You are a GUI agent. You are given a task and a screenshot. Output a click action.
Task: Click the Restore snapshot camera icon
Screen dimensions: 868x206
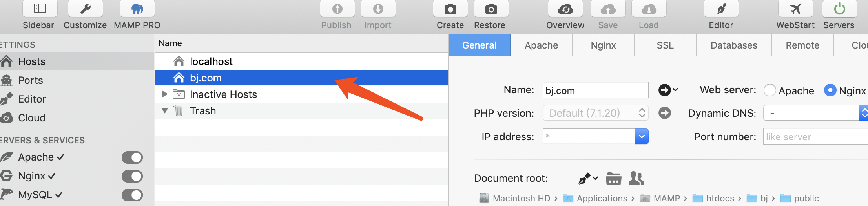(491, 8)
